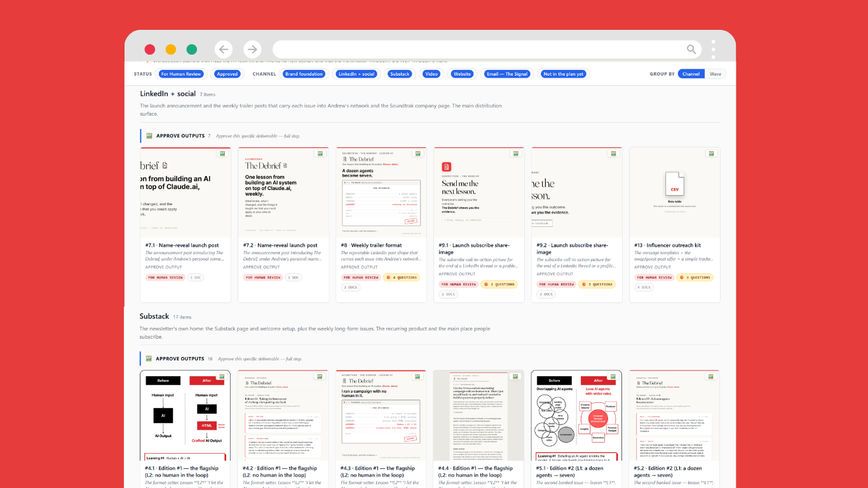This screenshot has height=488, width=868.
Task: Click the picture icon on the #8 card
Action: (x=418, y=153)
